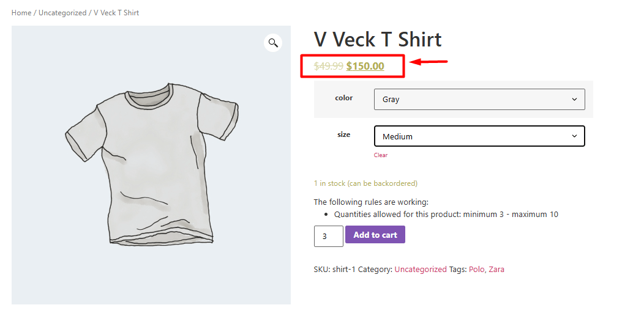This screenshot has width=644, height=313.
Task: Click the chevron arrow in color select
Action: point(574,99)
